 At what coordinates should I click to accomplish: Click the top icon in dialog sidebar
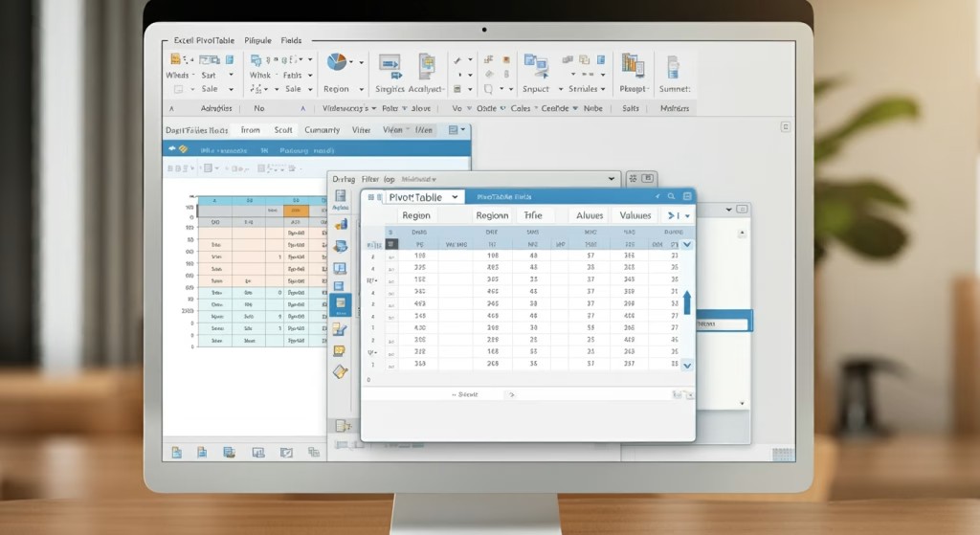pos(340,198)
